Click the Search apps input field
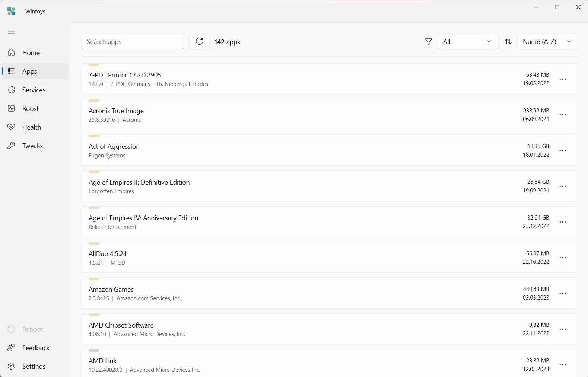Viewport: 588px width, 377px height. click(x=133, y=41)
